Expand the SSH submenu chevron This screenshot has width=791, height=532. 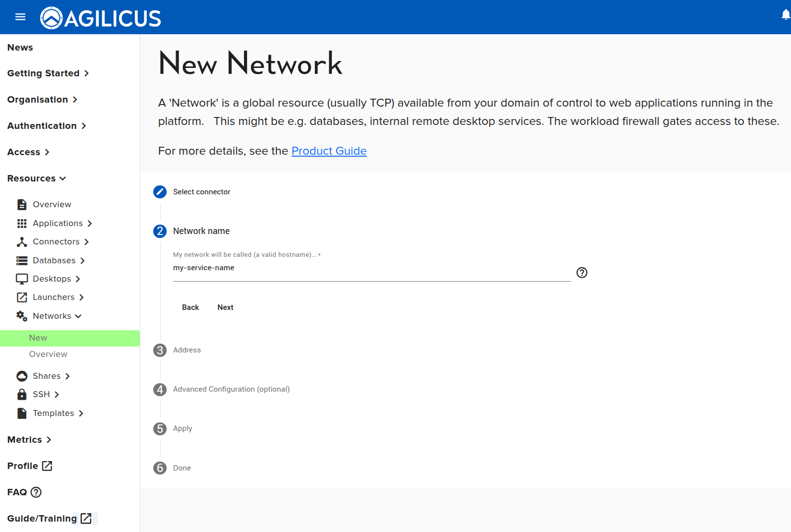pyautogui.click(x=57, y=395)
